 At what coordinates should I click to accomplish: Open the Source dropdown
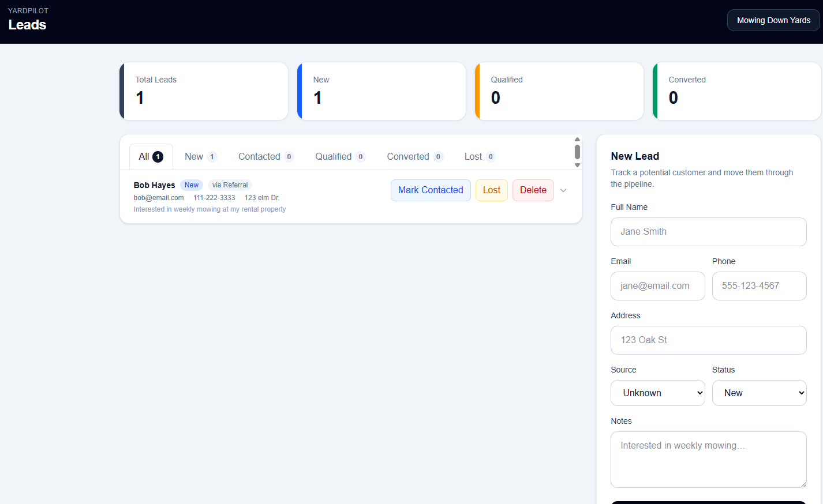(x=657, y=393)
